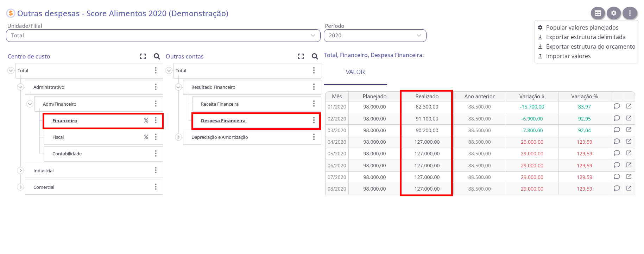
Task: Select Popular valores planejados menu item
Action: tap(582, 27)
